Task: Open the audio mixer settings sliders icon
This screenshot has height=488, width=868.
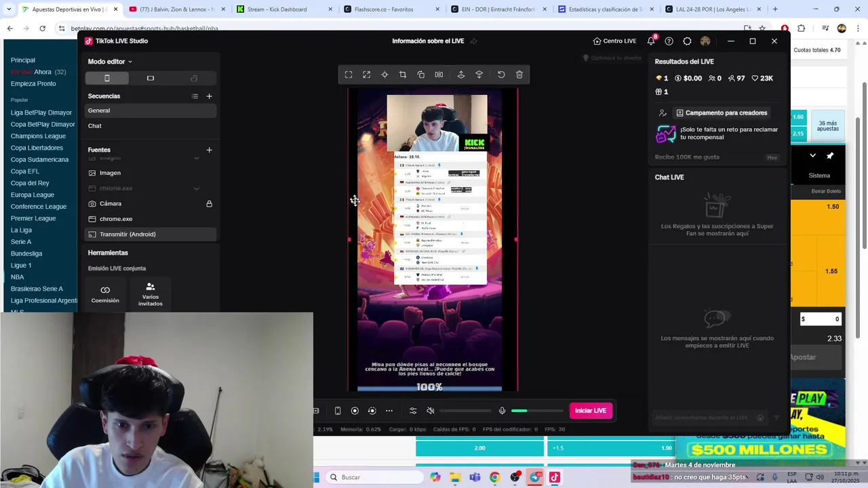Action: 413,411
